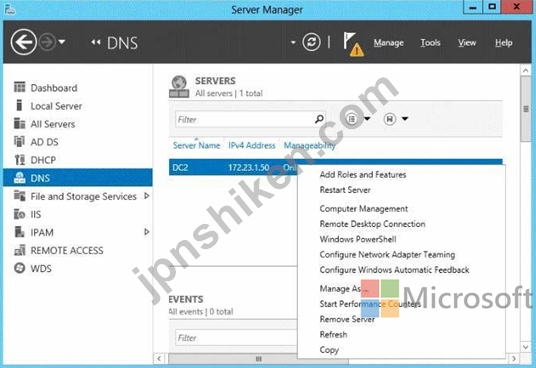Click the forward navigation arrow button

47,42
